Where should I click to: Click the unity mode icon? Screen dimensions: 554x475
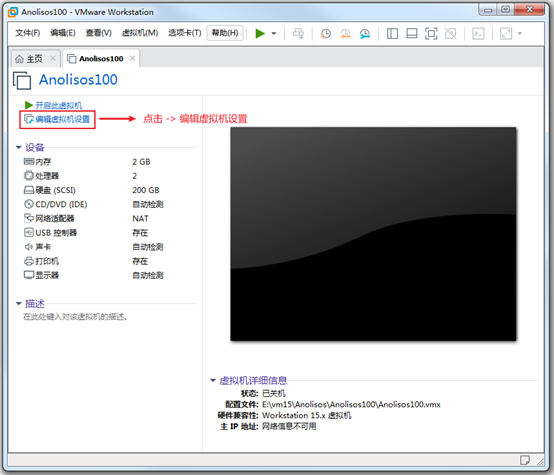[450, 34]
